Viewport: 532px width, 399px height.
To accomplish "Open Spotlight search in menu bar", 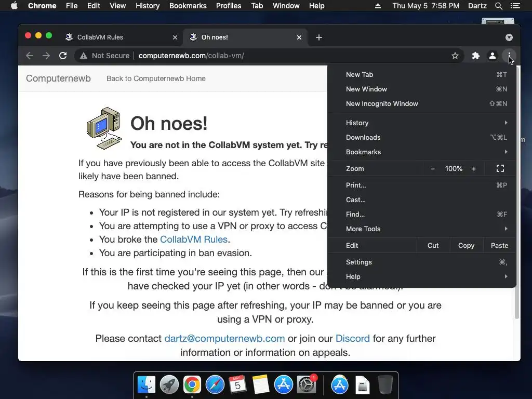I will click(x=498, y=6).
